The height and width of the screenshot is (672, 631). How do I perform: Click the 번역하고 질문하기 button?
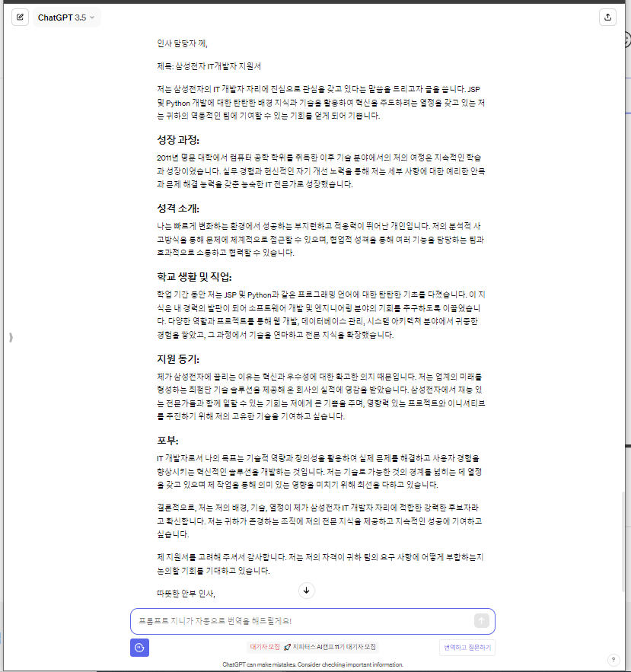pyautogui.click(x=467, y=648)
